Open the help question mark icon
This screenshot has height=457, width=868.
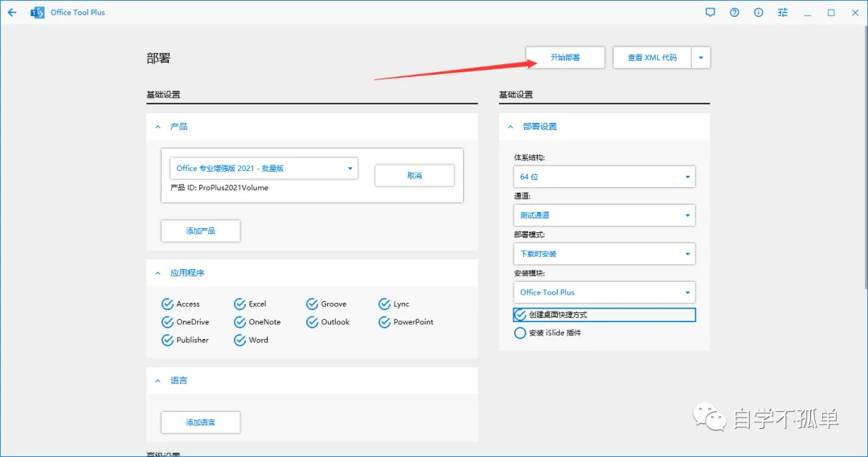[x=734, y=12]
